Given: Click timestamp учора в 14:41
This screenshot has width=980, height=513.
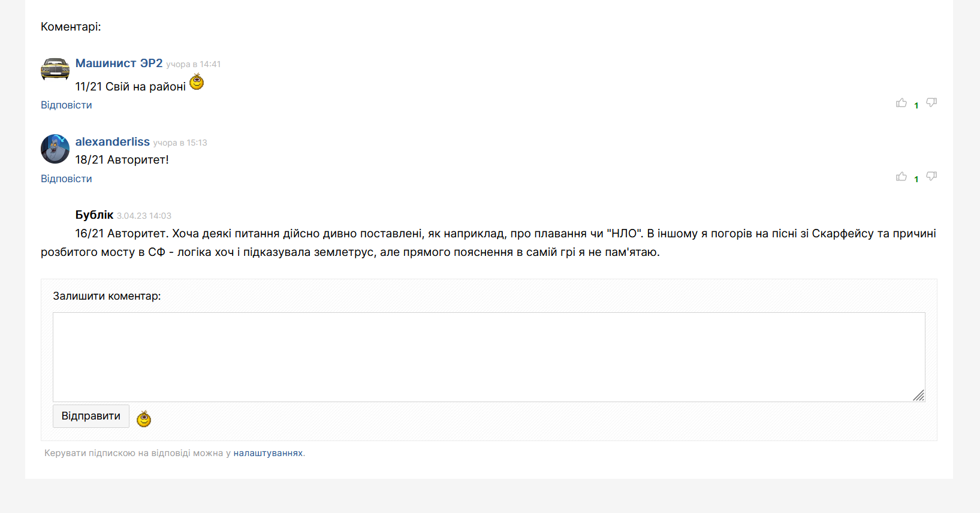Looking at the screenshot, I should [x=194, y=64].
